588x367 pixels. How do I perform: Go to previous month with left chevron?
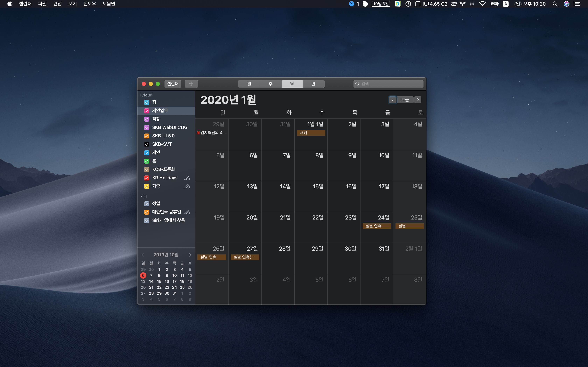pyautogui.click(x=392, y=100)
